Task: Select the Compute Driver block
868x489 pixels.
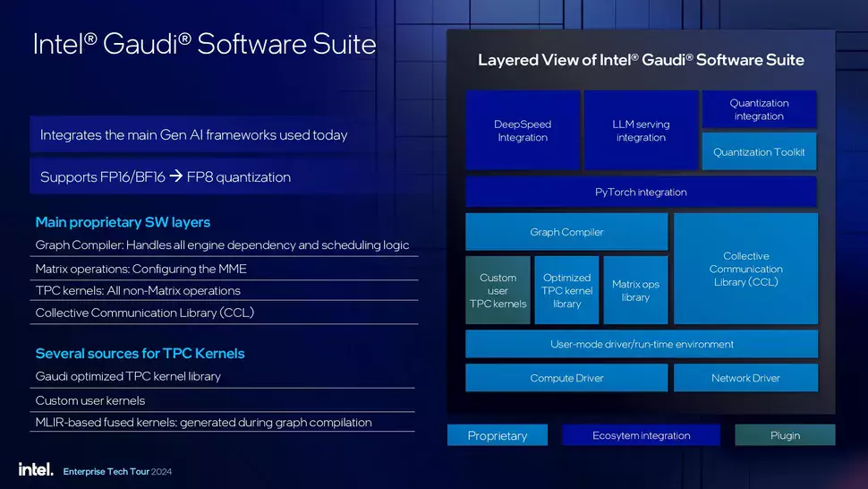Action: click(566, 378)
